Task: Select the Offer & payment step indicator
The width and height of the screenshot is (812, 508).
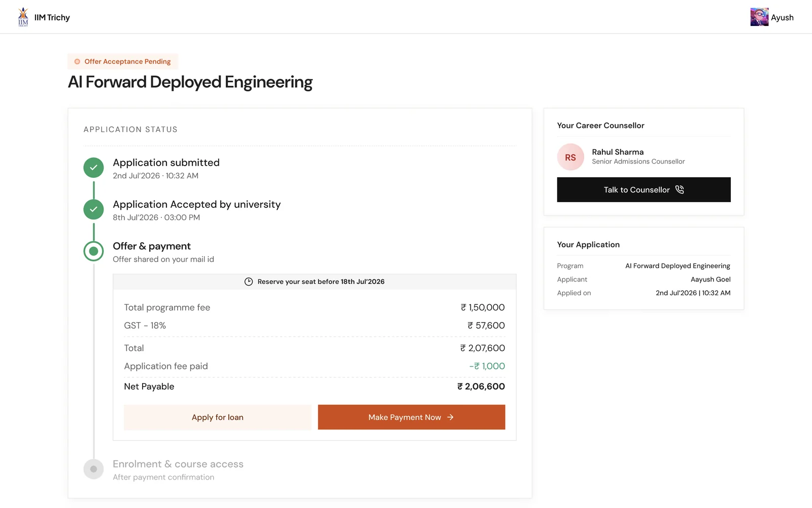Action: point(93,251)
